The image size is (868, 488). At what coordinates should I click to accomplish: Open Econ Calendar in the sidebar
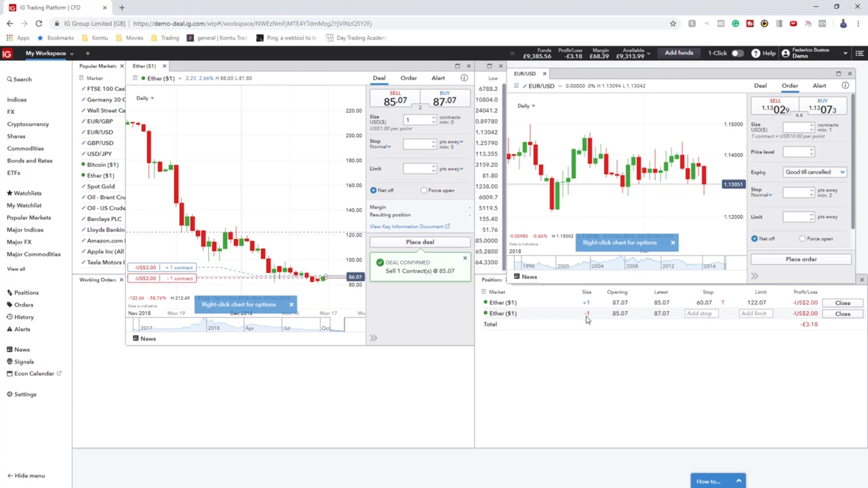pos(34,374)
